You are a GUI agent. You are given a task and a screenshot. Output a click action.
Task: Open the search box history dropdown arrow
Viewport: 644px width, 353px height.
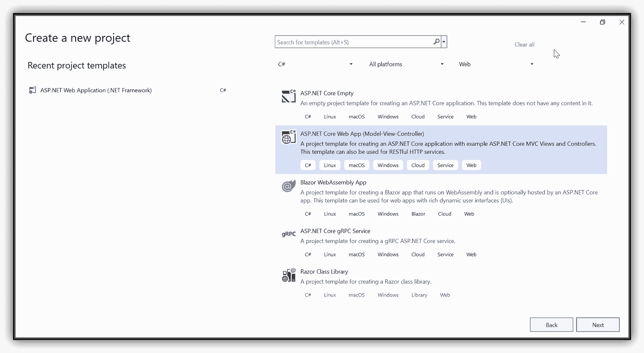click(x=444, y=42)
